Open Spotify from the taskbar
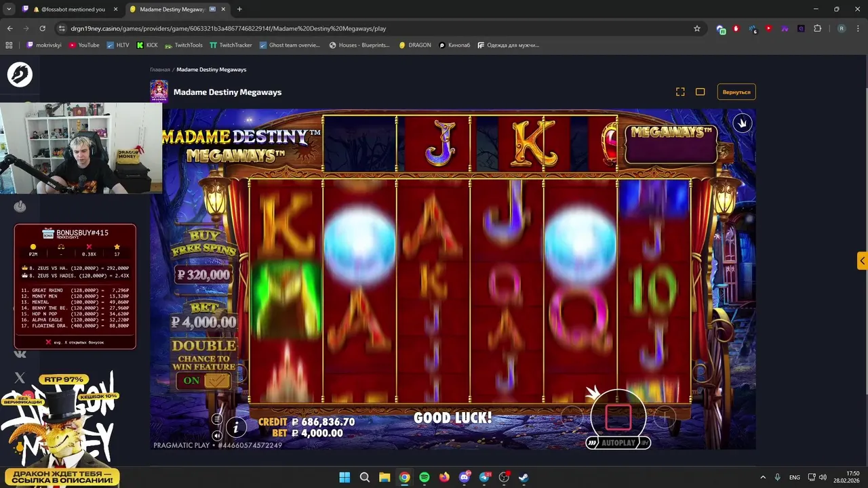868x488 pixels. [x=425, y=477]
